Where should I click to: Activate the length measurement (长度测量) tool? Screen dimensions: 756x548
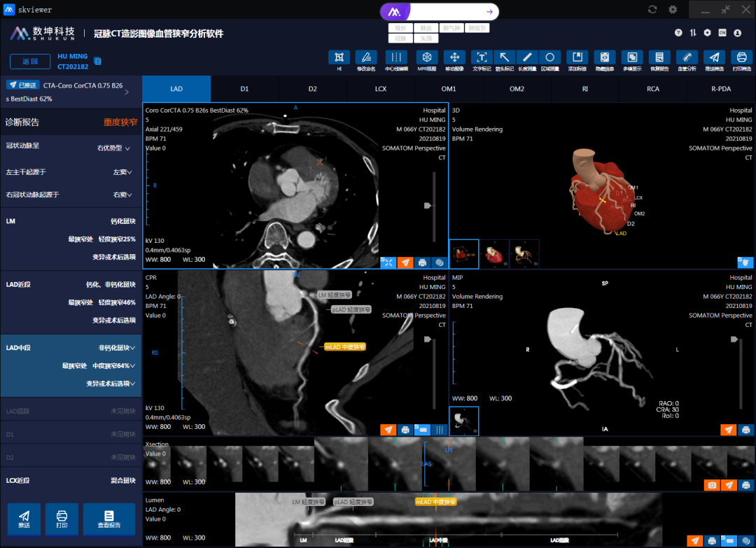527,58
